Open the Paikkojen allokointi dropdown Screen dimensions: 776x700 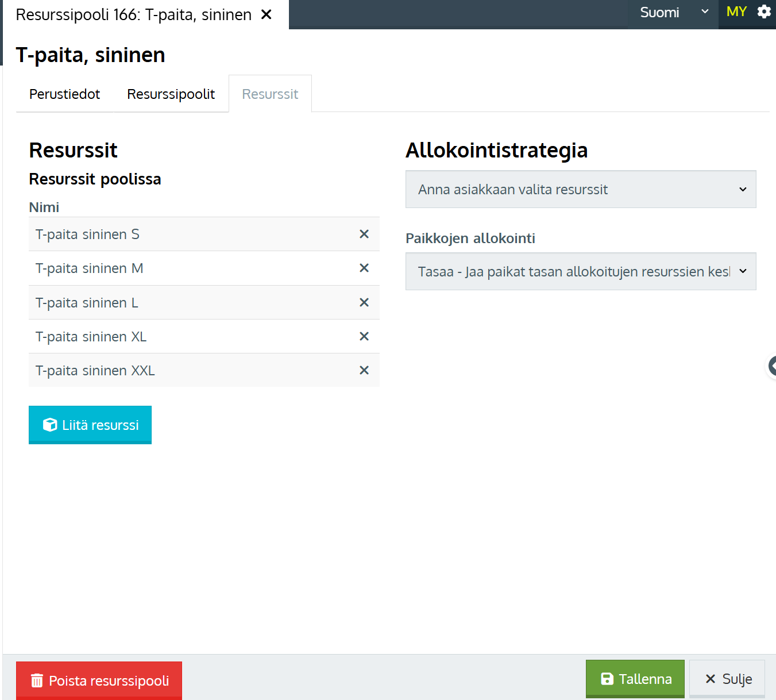coord(580,271)
